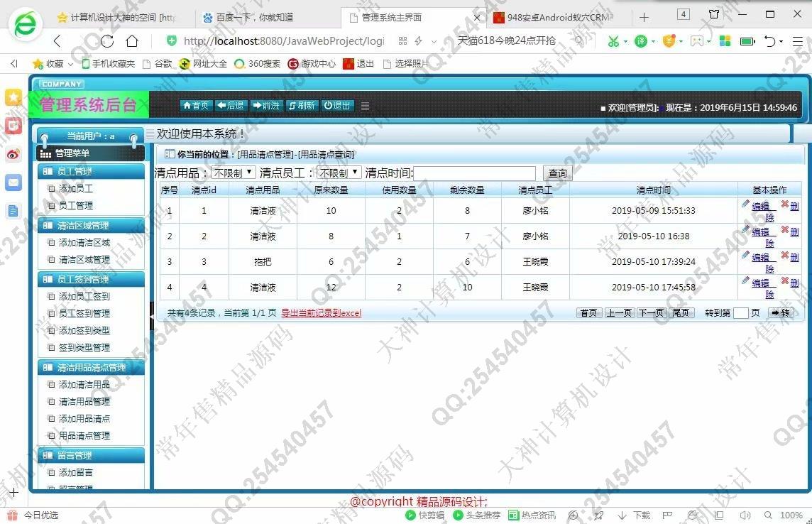Click 编辑 link in row 1
812x524 pixels.
[x=761, y=206]
